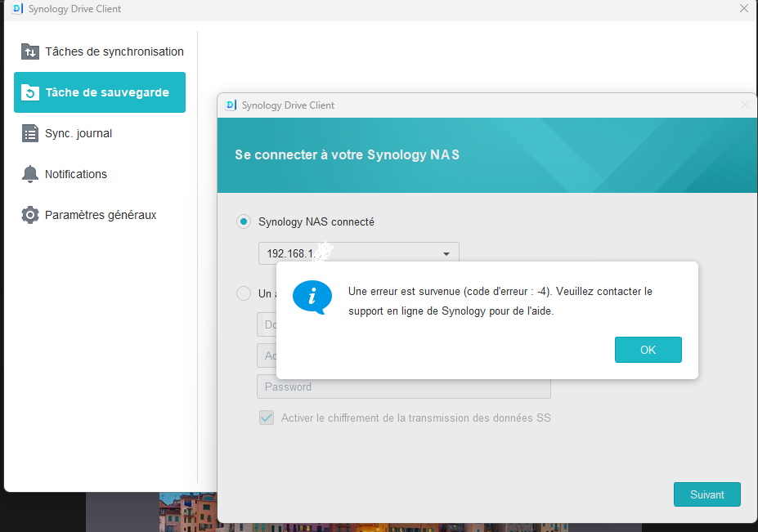Click the general settings gear icon
Screen dimensions: 758x532
(30, 215)
